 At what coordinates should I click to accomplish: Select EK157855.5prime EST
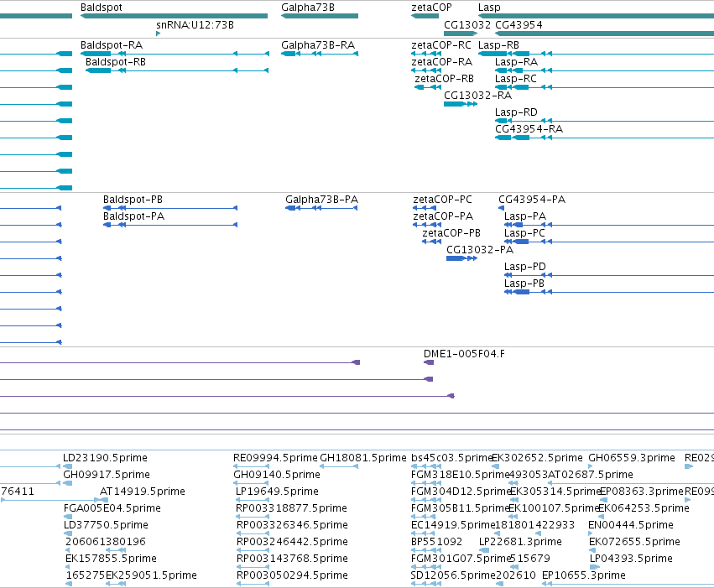pyautogui.click(x=67, y=567)
